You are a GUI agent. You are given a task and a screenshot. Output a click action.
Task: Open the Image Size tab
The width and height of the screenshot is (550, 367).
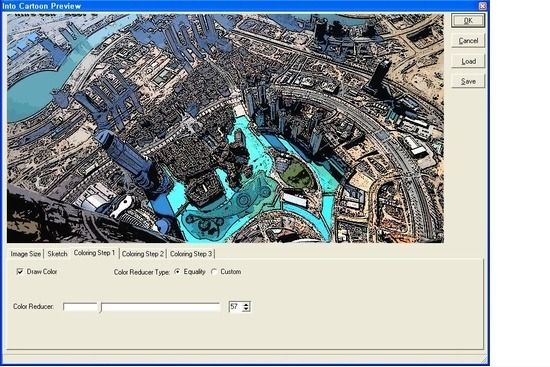26,254
